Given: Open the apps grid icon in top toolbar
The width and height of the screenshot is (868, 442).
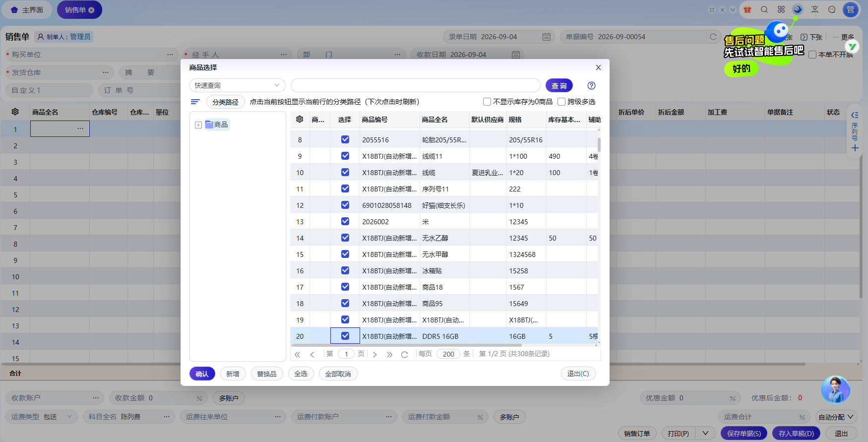Looking at the screenshot, I should coord(781,9).
